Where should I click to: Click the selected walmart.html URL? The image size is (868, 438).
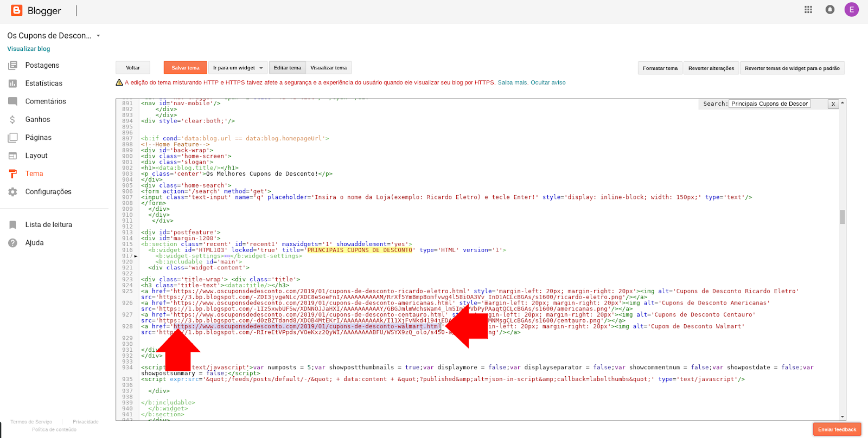click(307, 326)
